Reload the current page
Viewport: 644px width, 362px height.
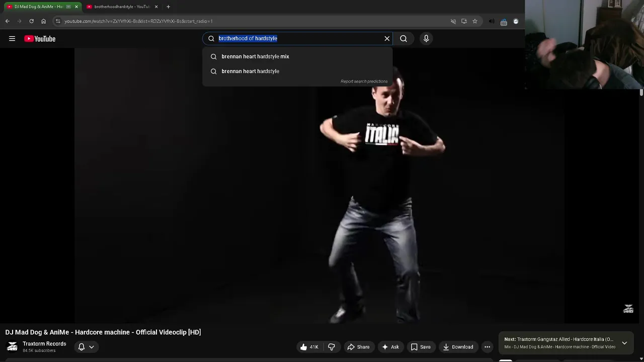tap(31, 21)
